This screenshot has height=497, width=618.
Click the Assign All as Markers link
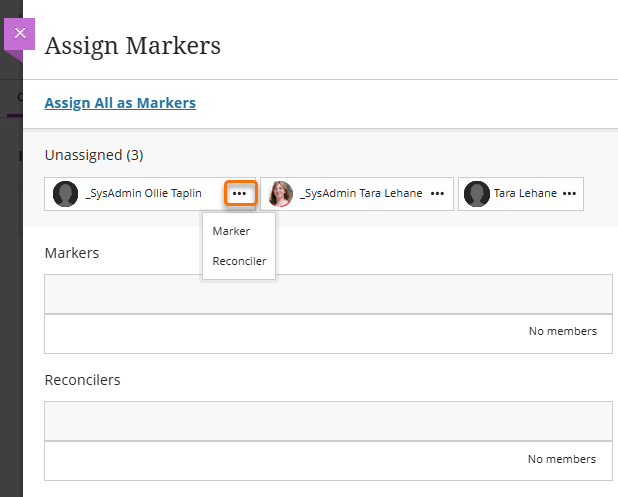[x=120, y=103]
